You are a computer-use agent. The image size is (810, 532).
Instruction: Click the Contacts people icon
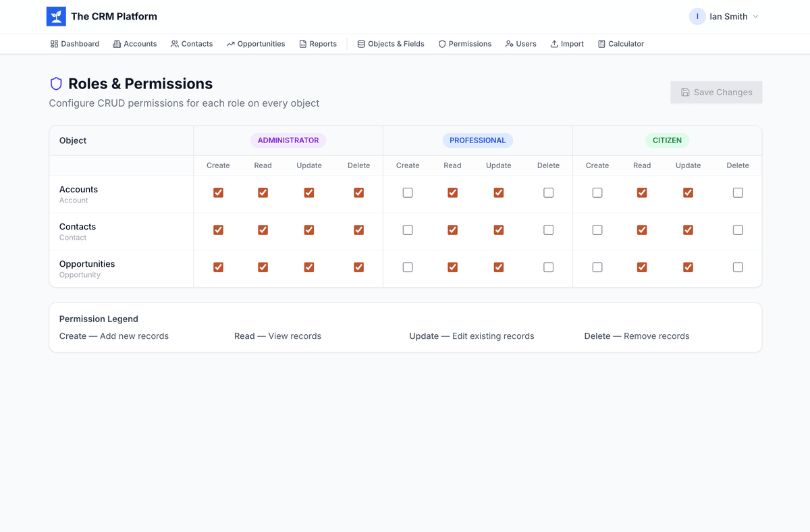[x=175, y=44]
